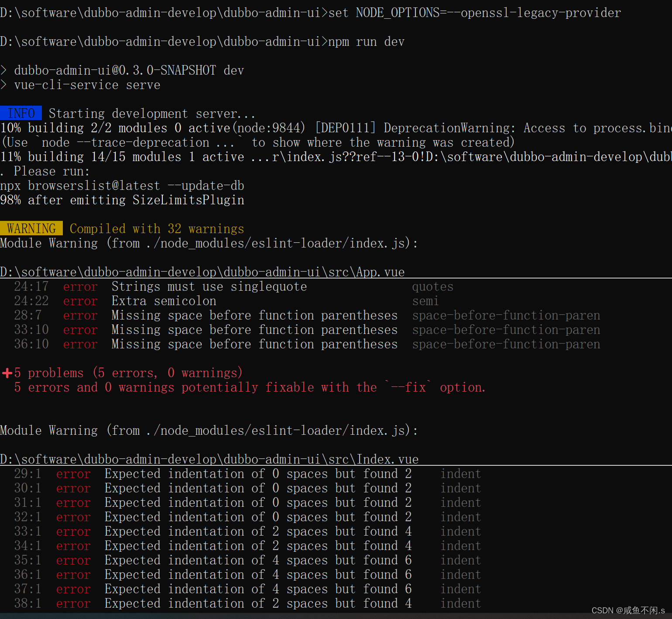Click 'indent' rule on row 31:1

[461, 502]
